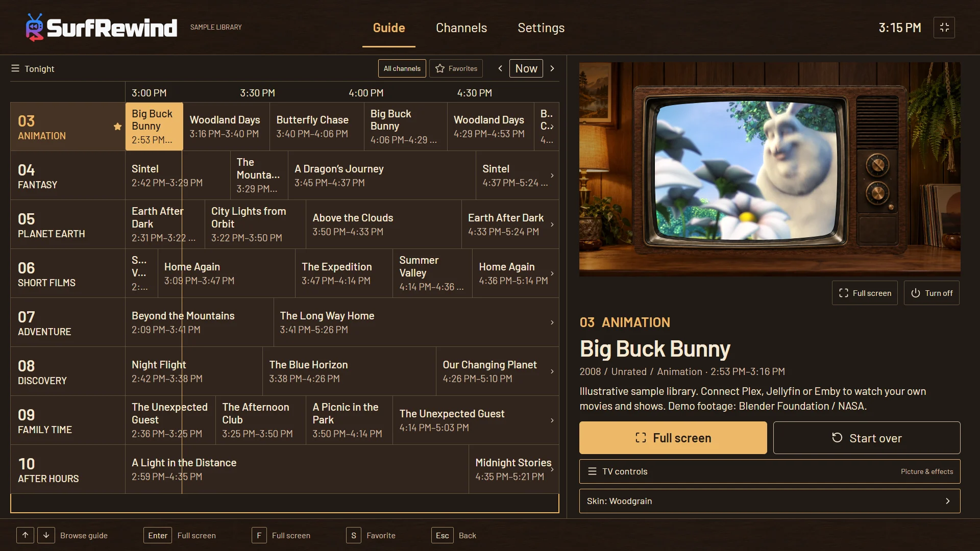
Task: Open the Skin: Woodgrain selector
Action: point(770,501)
